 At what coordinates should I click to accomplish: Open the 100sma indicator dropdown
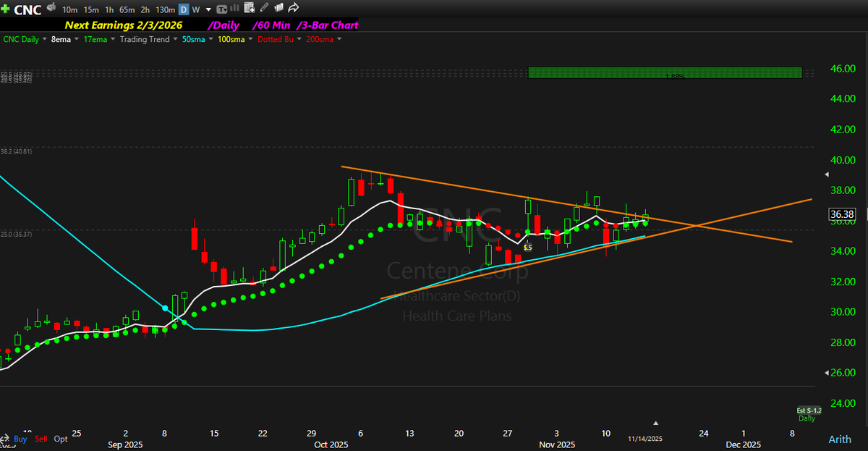pos(250,39)
